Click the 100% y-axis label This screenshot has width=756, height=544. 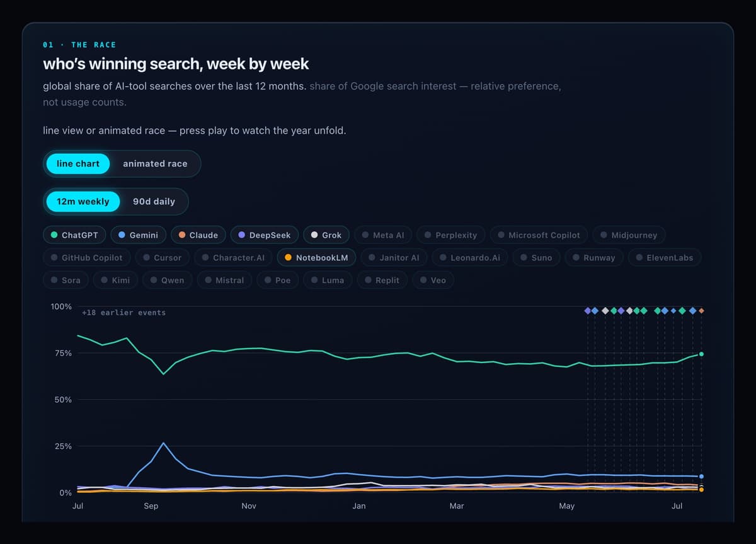[61, 306]
